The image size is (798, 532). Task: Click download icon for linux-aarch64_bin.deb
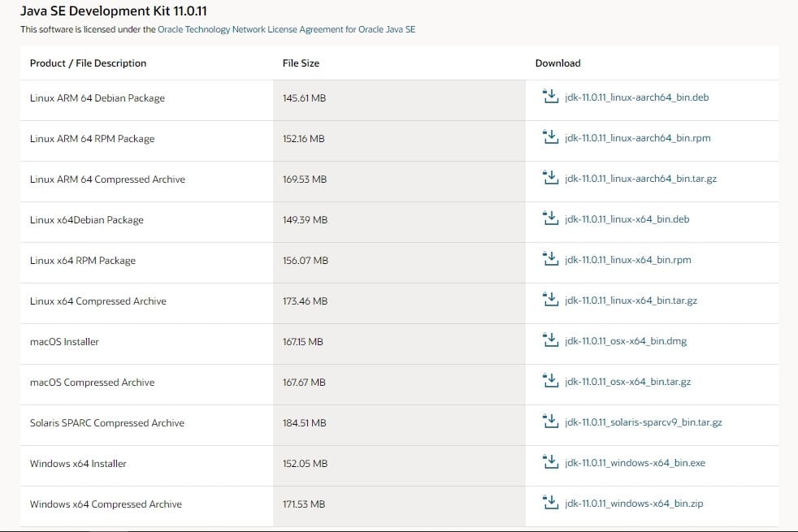click(550, 96)
